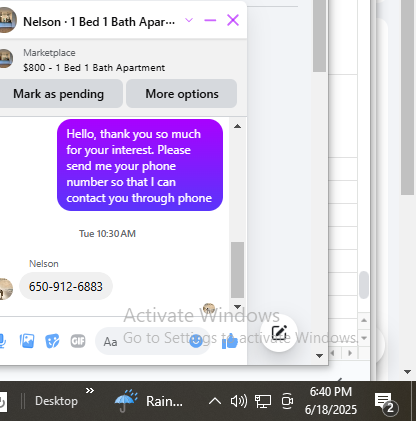Viewport: 416px width, 421px height.
Task: Open chat settings chevron beside Nelson title
Action: click(189, 20)
